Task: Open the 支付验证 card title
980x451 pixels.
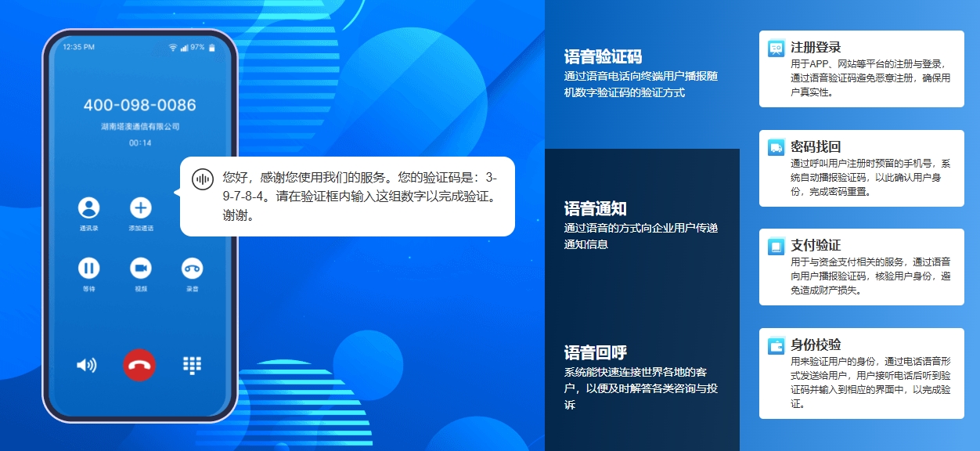Action: tap(816, 246)
